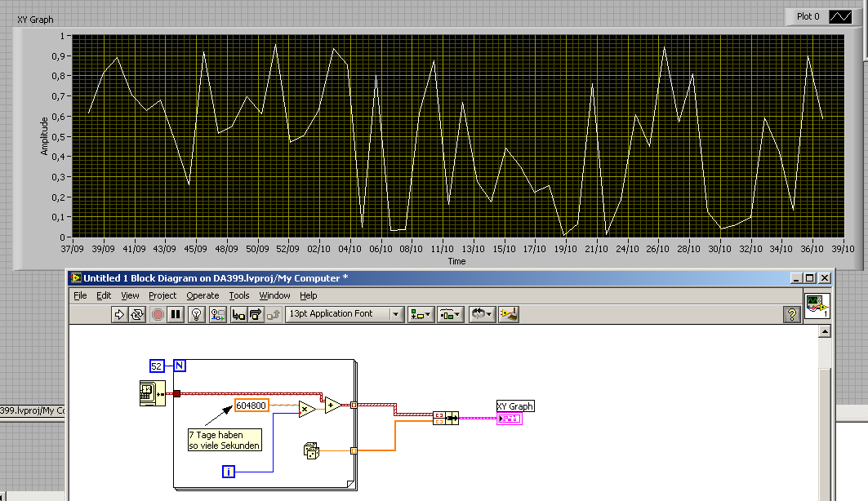
Task: Open the Reorder dropdown
Action: tap(481, 314)
